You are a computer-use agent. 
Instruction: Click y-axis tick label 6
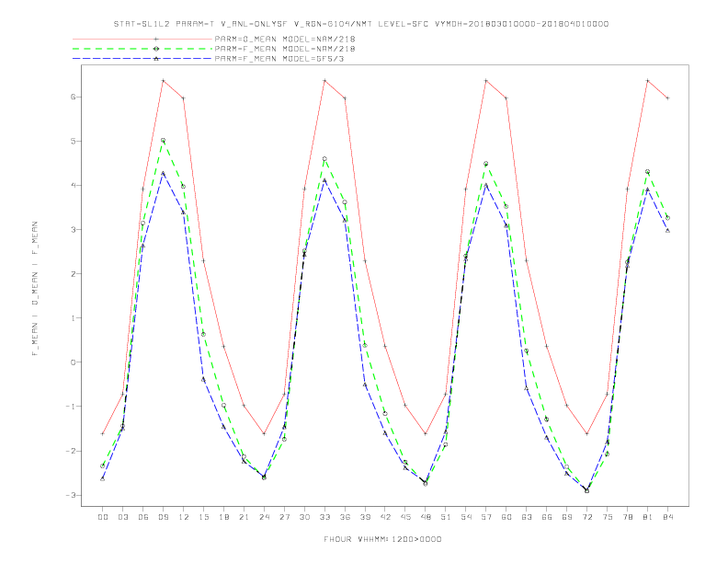pos(73,98)
